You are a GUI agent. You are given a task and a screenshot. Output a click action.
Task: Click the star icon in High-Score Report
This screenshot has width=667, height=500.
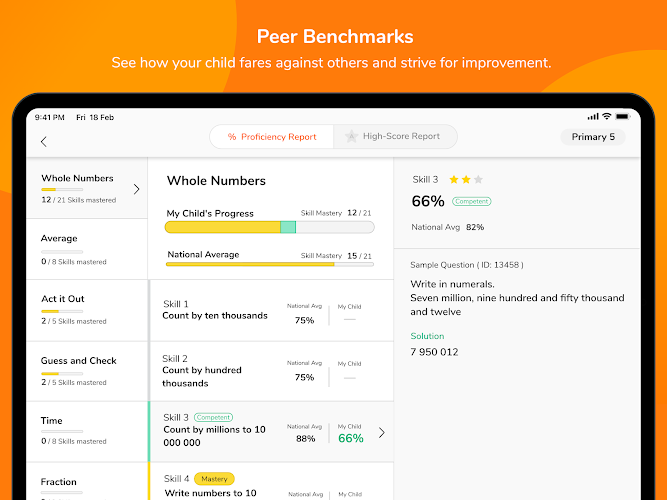pos(351,136)
